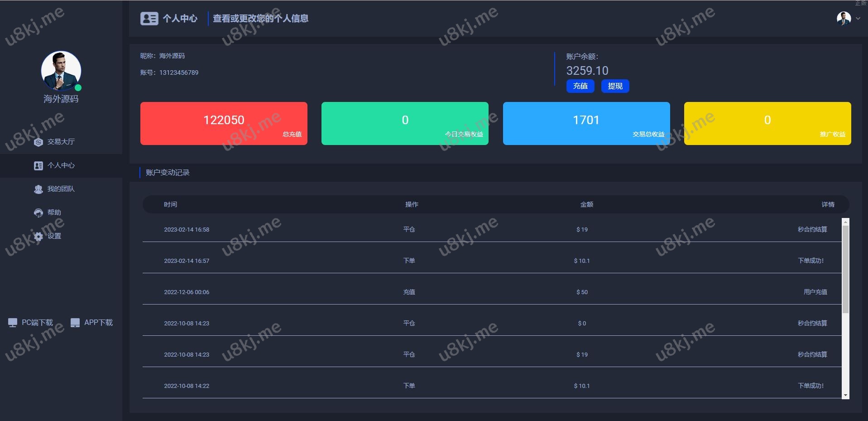Click the settings gear icon
This screenshot has height=421, width=868.
coord(38,236)
